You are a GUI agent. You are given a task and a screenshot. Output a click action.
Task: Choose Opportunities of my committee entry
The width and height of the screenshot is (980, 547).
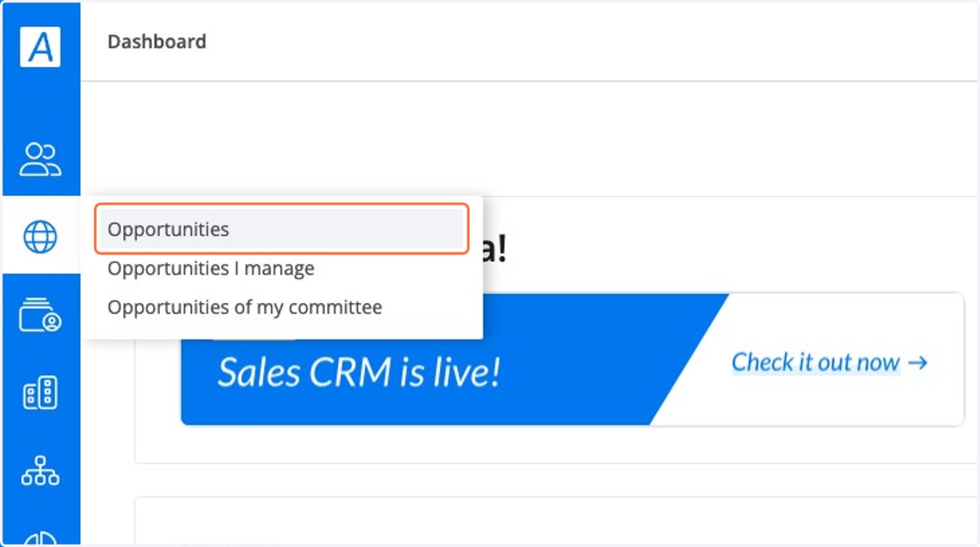click(245, 307)
